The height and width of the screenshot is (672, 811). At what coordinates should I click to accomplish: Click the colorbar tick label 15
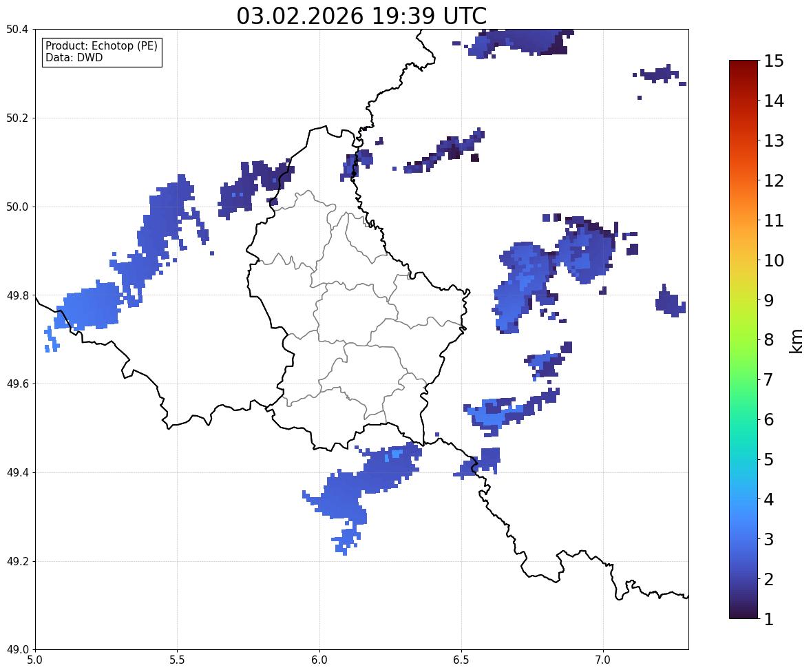click(774, 61)
